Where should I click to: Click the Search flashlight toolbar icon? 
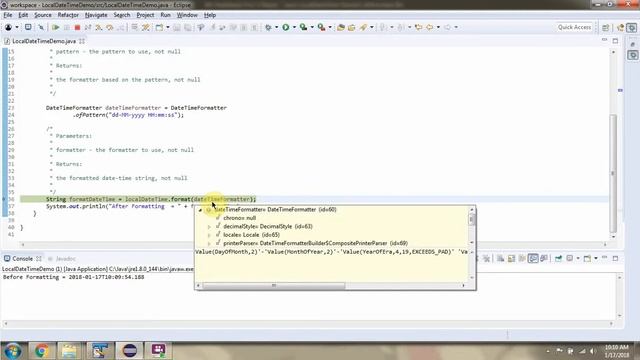[363, 27]
